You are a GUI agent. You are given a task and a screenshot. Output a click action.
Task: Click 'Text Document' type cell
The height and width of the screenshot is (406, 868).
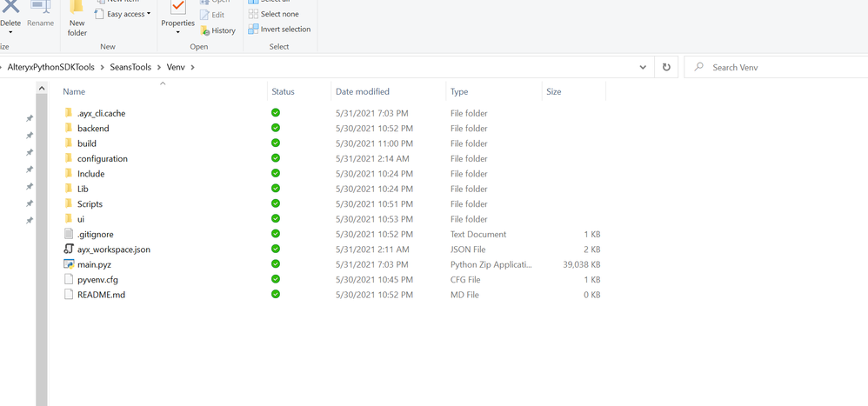(x=478, y=234)
